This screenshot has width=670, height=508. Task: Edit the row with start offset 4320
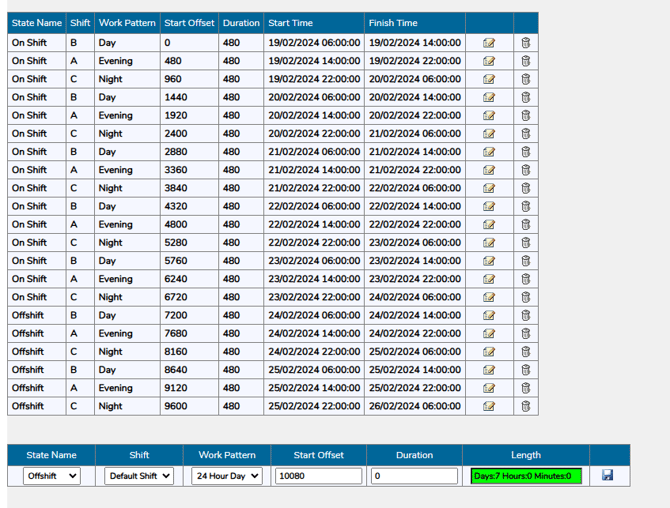click(x=489, y=206)
